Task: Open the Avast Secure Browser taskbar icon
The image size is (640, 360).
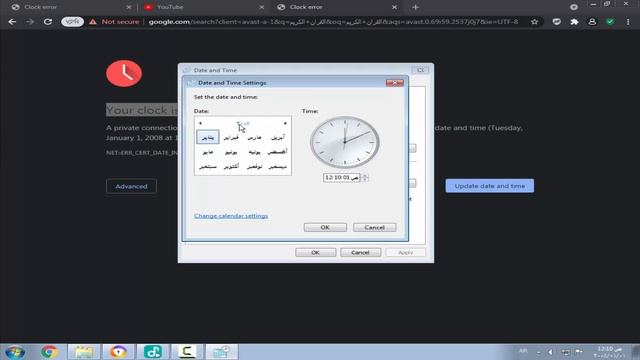Action: click(x=118, y=352)
